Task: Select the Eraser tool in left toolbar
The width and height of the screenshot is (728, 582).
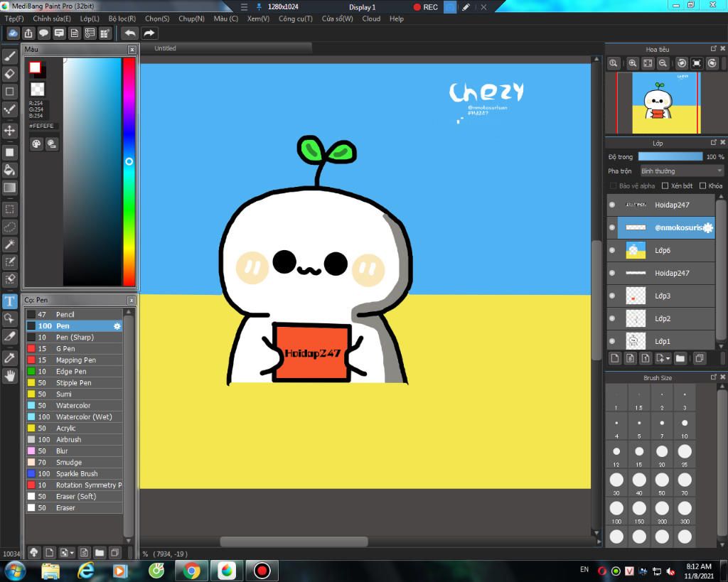Action: tap(10, 74)
